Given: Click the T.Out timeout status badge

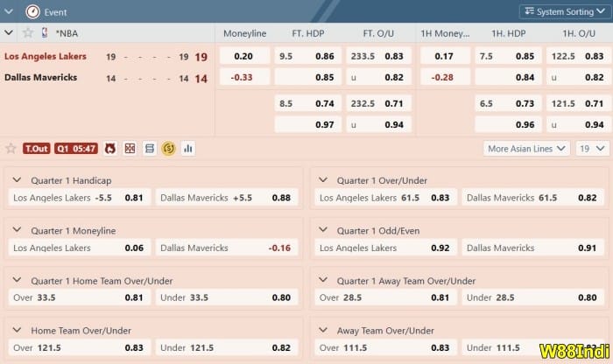Looking at the screenshot, I should point(37,149).
